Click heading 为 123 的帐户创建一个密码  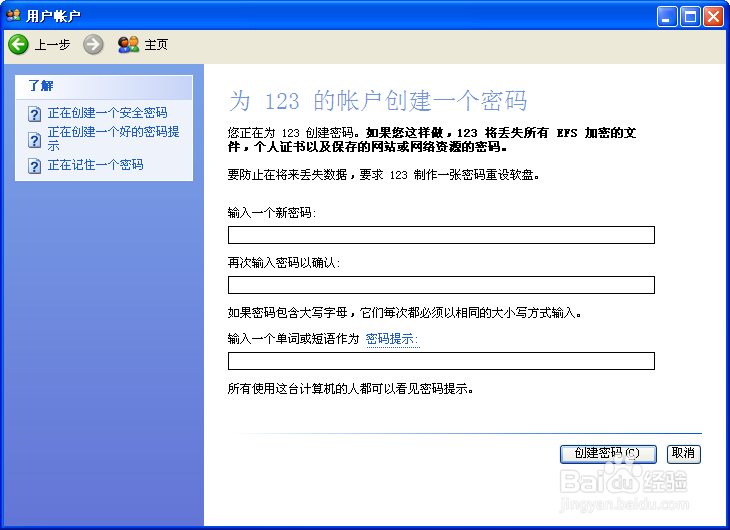pos(378,101)
